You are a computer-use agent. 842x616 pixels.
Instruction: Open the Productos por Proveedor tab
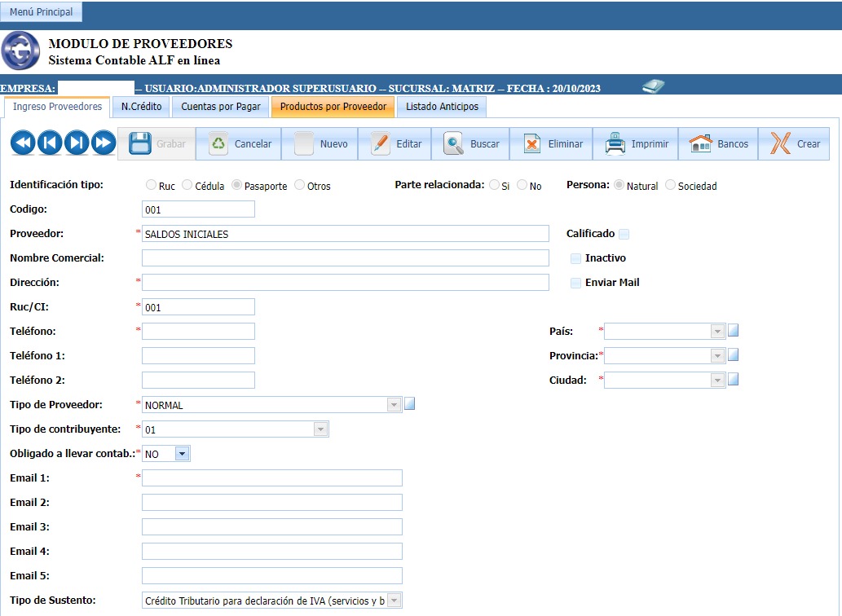click(x=333, y=107)
